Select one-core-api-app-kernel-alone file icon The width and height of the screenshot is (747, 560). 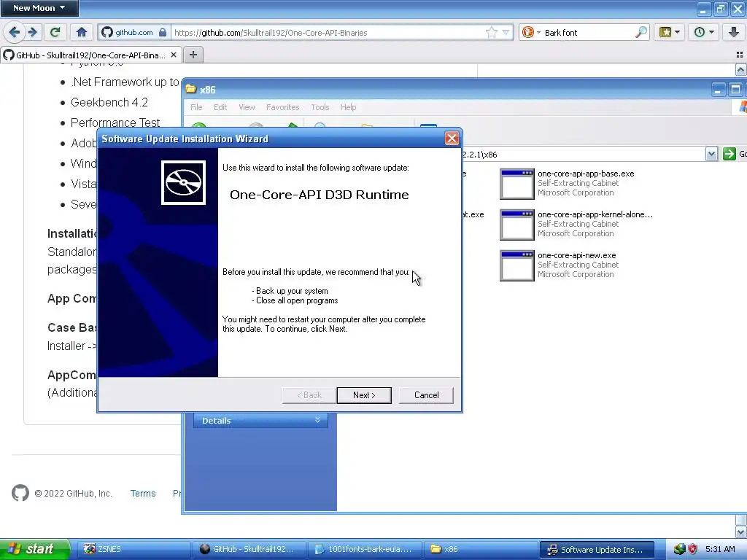[517, 225]
